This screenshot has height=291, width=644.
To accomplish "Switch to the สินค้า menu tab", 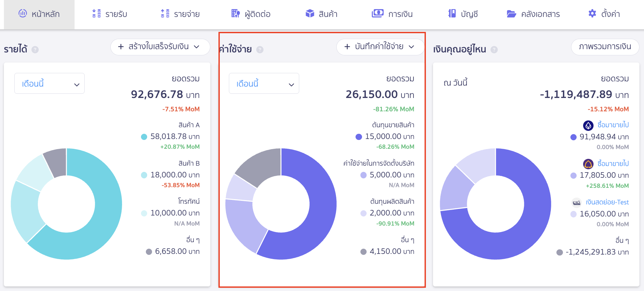I will tap(321, 14).
